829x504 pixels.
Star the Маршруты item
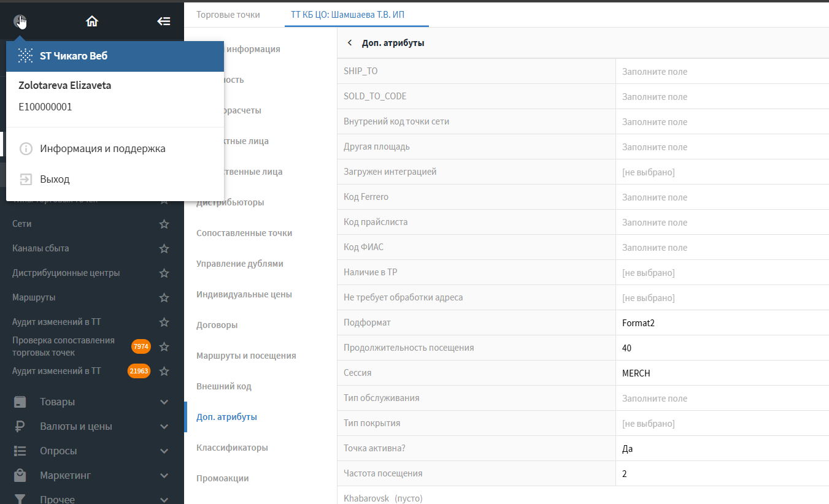pos(164,298)
